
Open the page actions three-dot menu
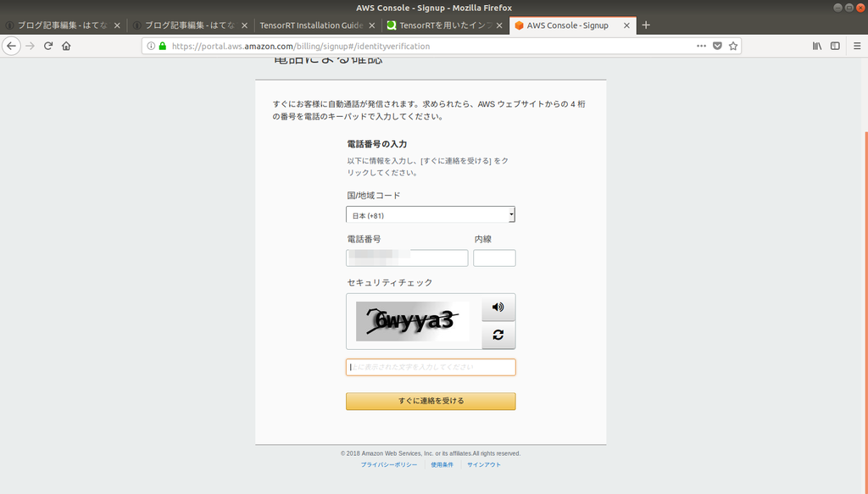click(701, 46)
